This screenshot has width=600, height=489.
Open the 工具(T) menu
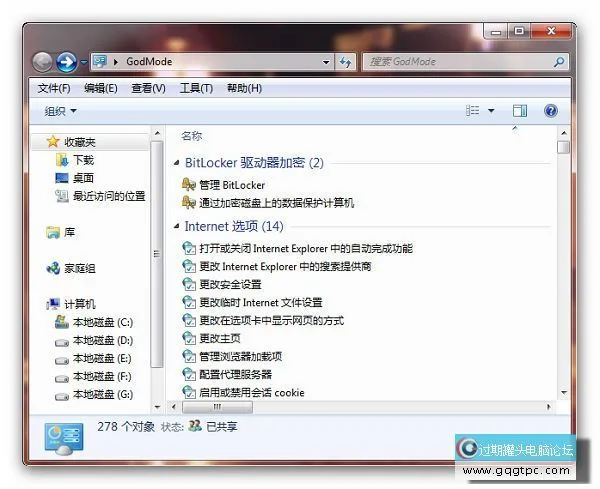196,88
